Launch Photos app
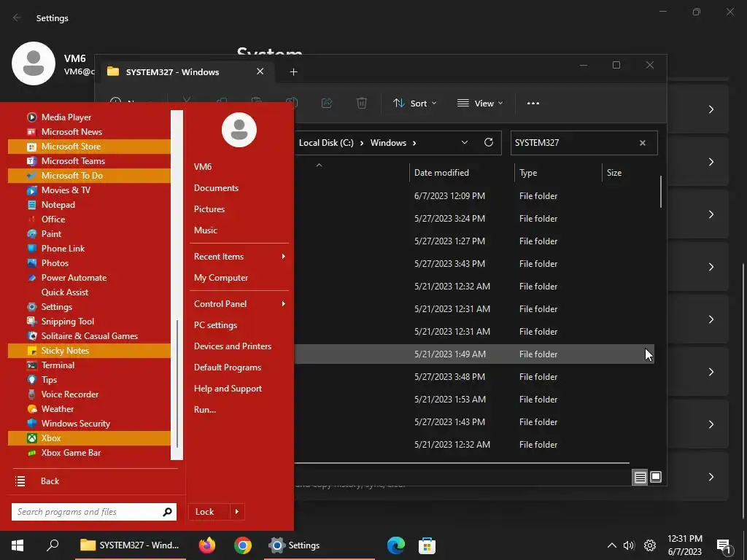 click(89, 262)
